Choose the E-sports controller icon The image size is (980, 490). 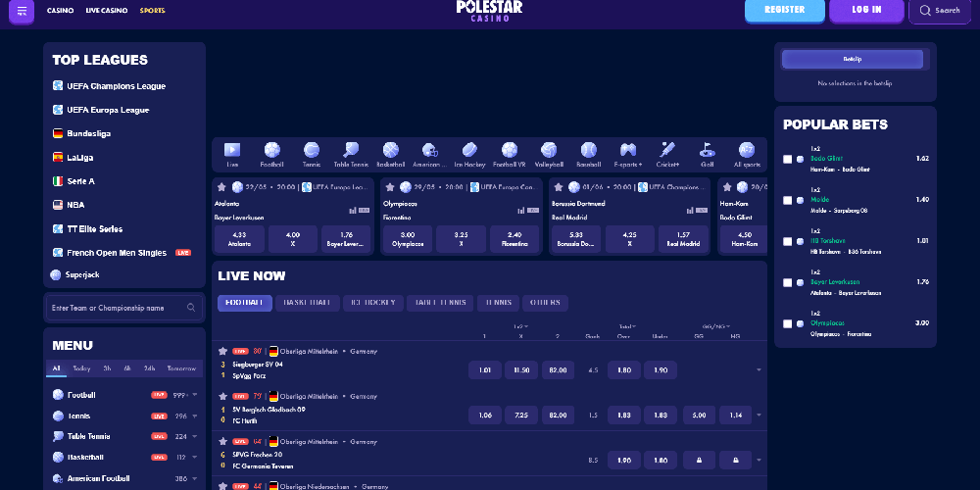tap(627, 151)
